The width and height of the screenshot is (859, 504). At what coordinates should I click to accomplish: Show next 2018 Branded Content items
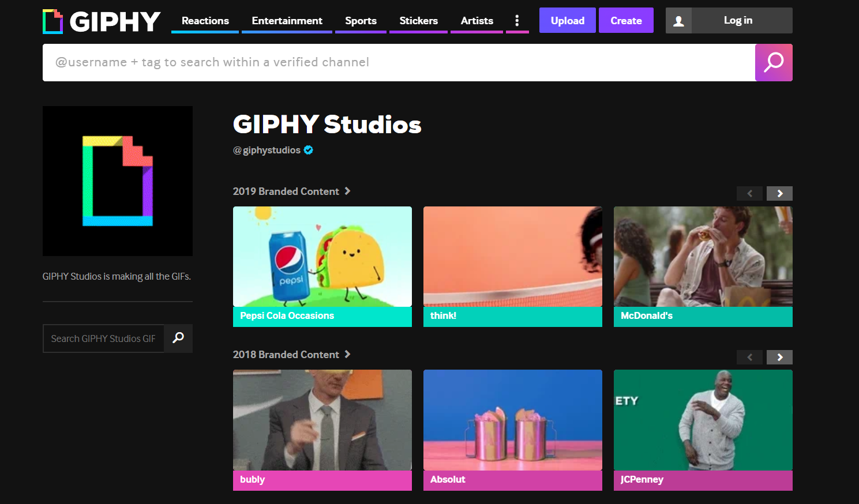[x=779, y=358]
